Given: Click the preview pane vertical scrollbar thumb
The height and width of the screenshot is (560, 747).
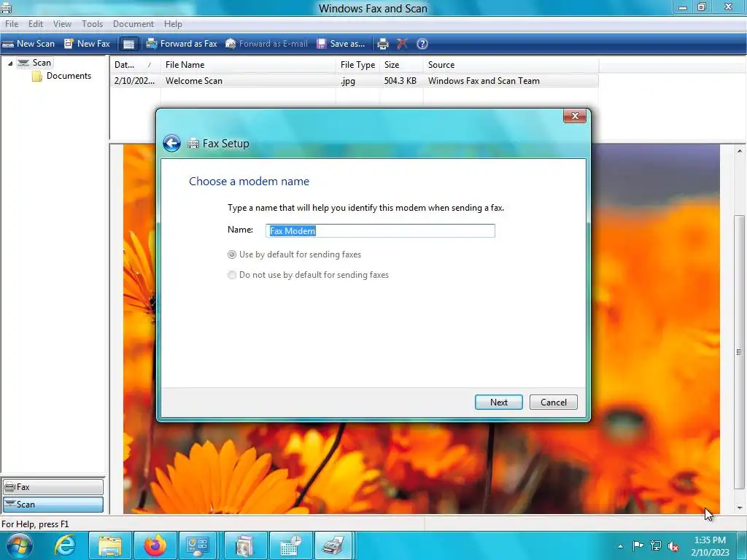Looking at the screenshot, I should (x=740, y=352).
